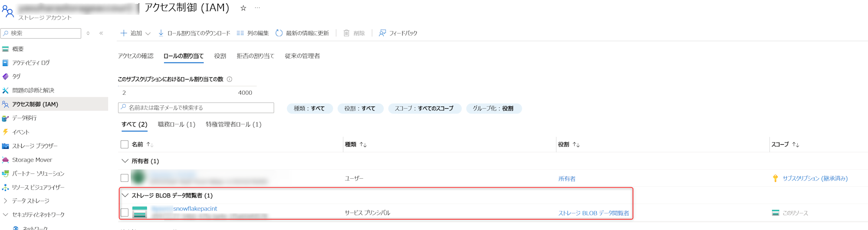868x230 pixels.
Task: Check the box for the snowflakepacint row
Action: 125,212
